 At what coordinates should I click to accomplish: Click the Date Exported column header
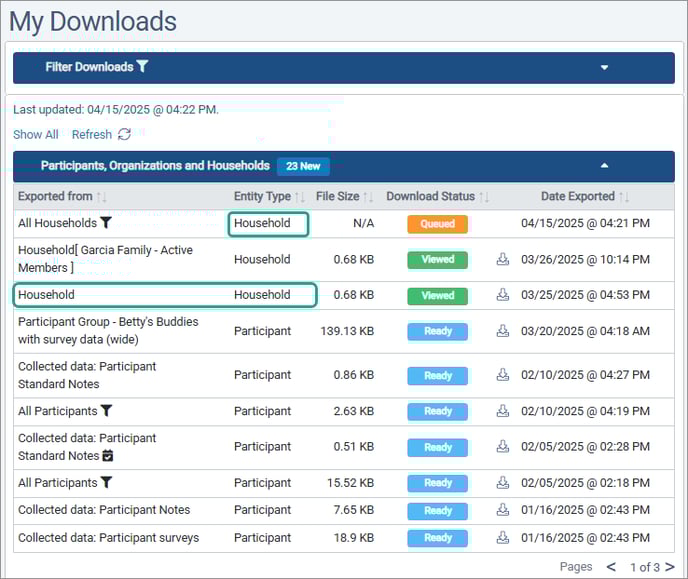click(577, 196)
